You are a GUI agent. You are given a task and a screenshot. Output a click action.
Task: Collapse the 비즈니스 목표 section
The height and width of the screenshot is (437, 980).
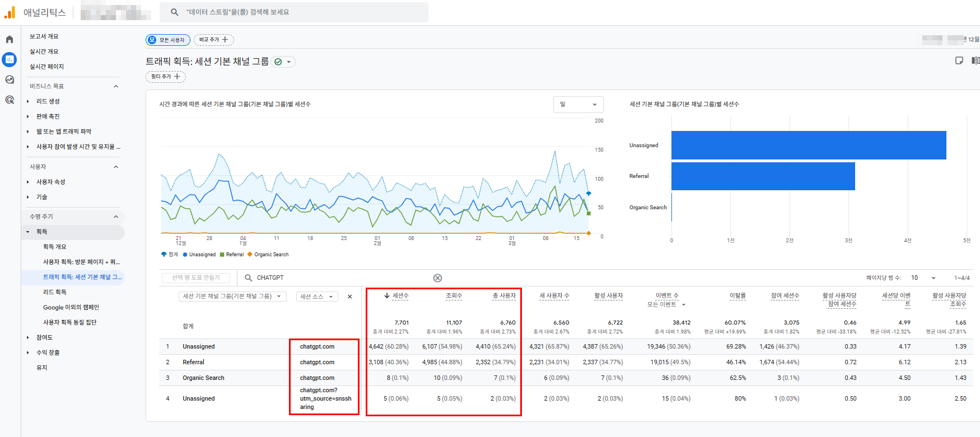(116, 86)
